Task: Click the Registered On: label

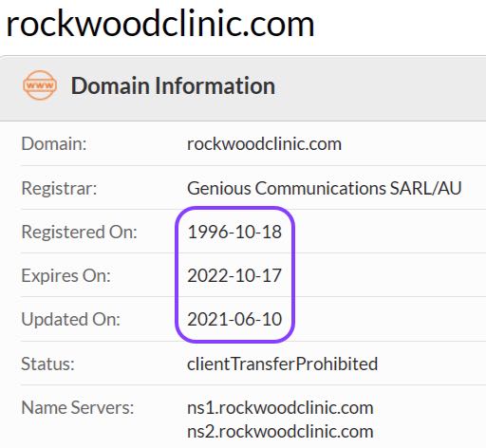Action: tap(79, 232)
